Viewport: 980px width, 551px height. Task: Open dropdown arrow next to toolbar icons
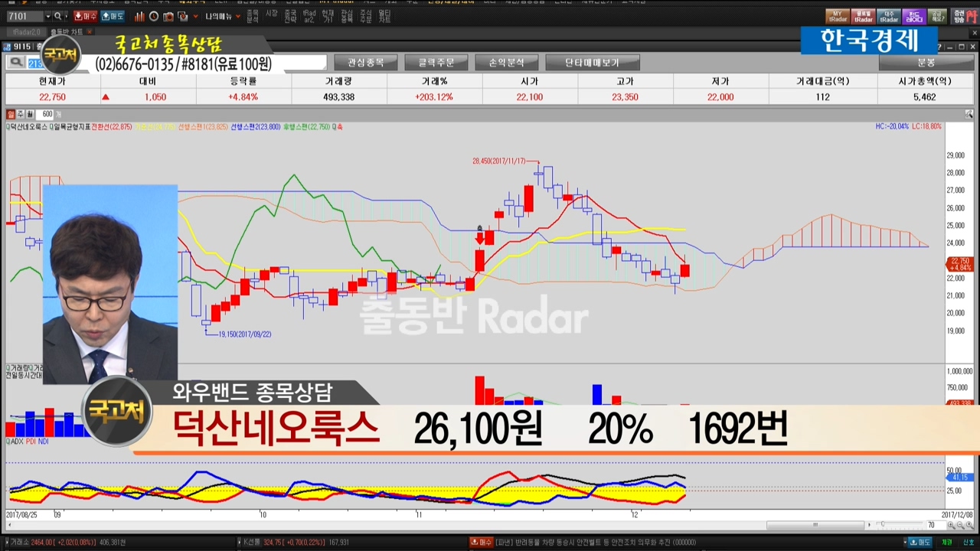pos(196,16)
